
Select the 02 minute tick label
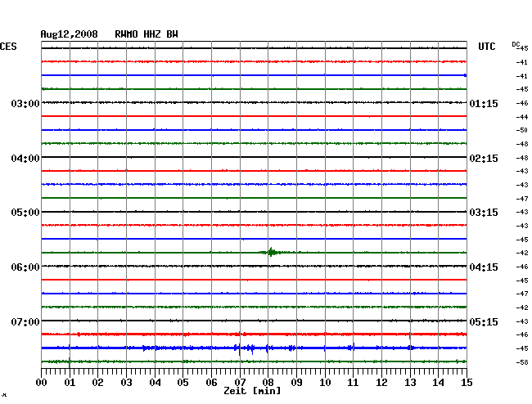97,383
